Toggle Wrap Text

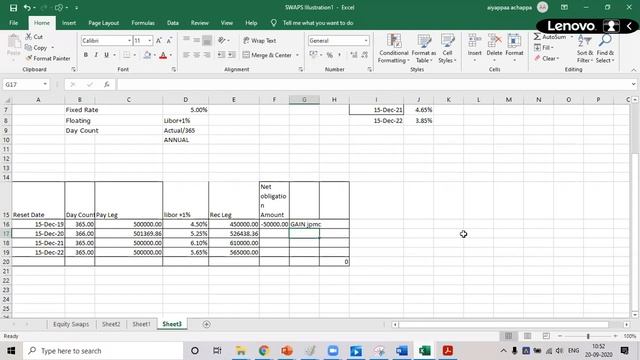point(260,40)
